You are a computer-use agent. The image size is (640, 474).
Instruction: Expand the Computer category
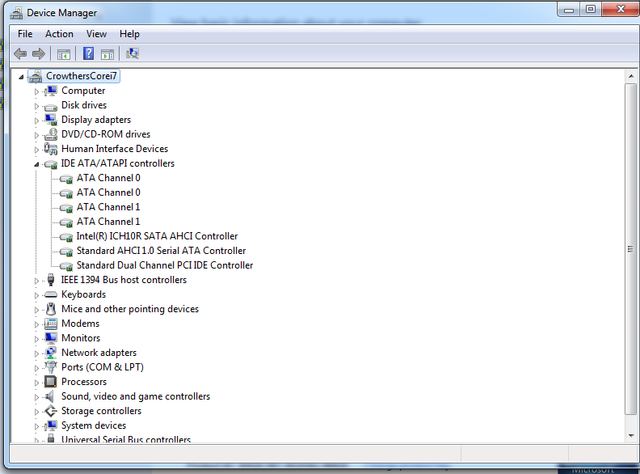(36, 91)
